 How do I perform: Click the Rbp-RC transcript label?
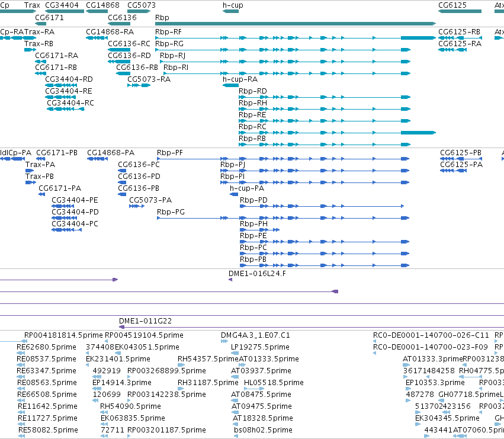click(252, 127)
